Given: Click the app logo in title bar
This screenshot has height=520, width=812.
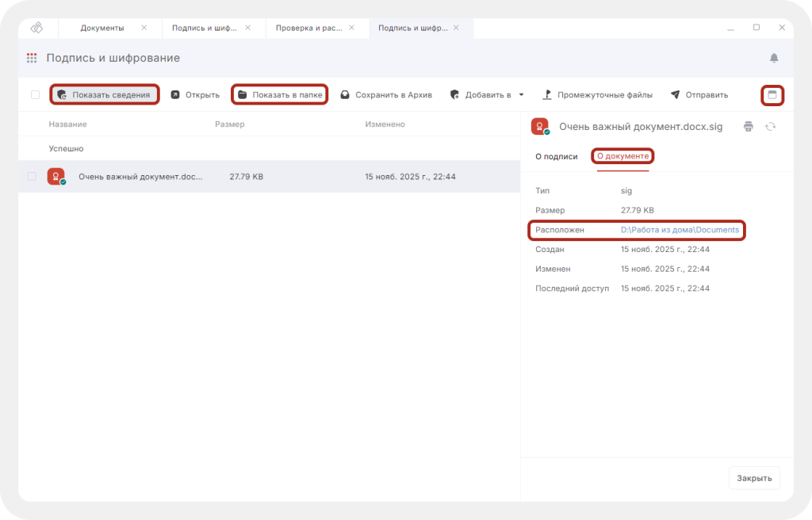Looking at the screenshot, I should [36, 28].
